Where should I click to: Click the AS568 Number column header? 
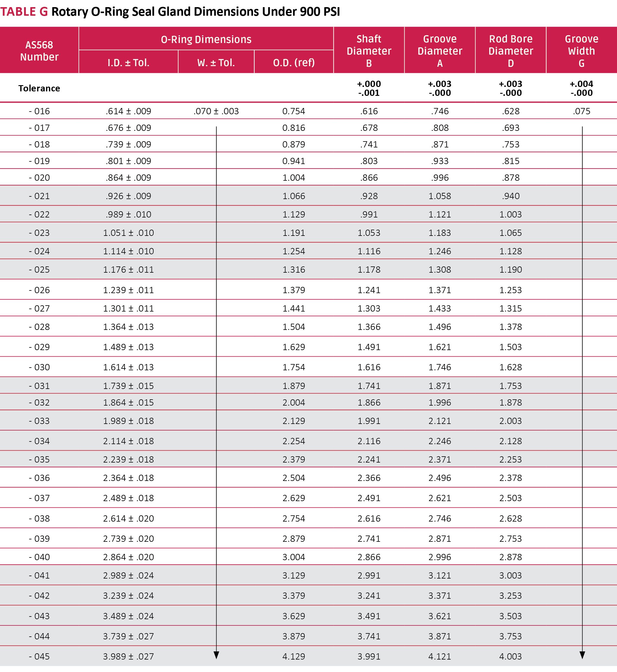coord(39,51)
